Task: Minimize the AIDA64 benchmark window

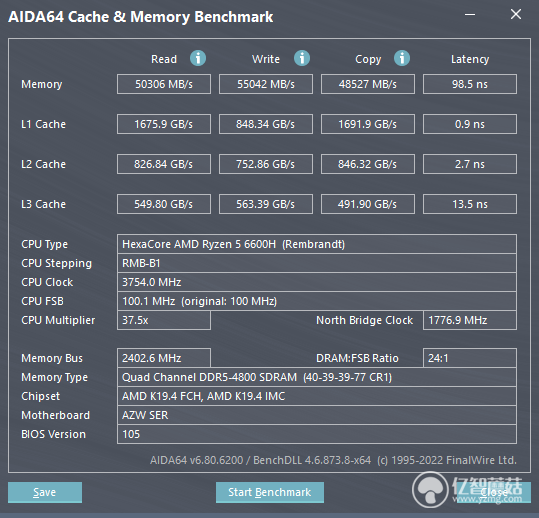Action: click(x=470, y=14)
